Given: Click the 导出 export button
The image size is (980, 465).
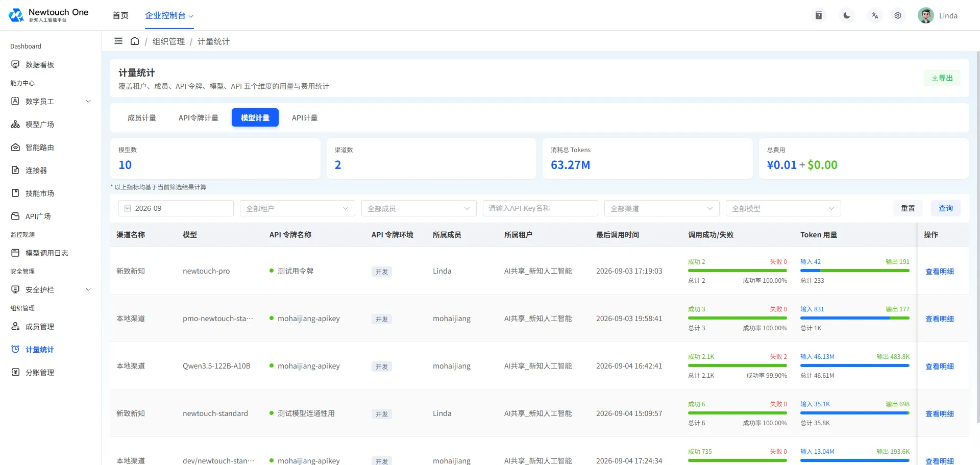Looking at the screenshot, I should (x=942, y=78).
